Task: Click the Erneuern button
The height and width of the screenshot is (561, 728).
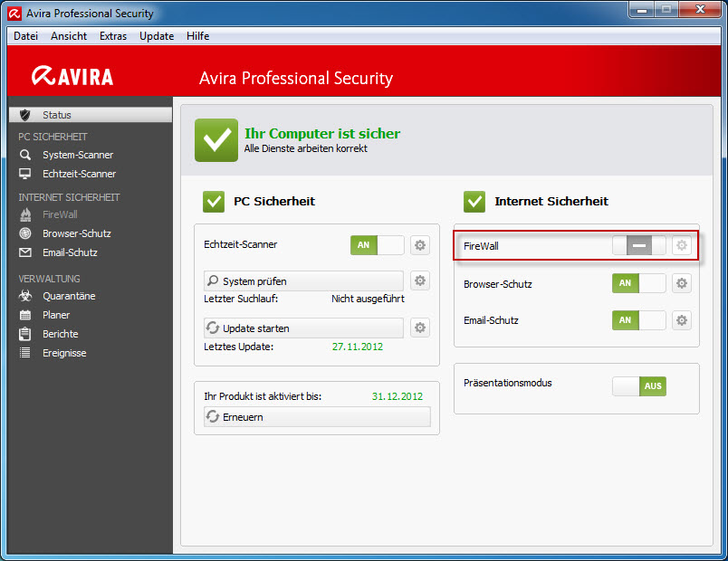Action: pos(317,417)
